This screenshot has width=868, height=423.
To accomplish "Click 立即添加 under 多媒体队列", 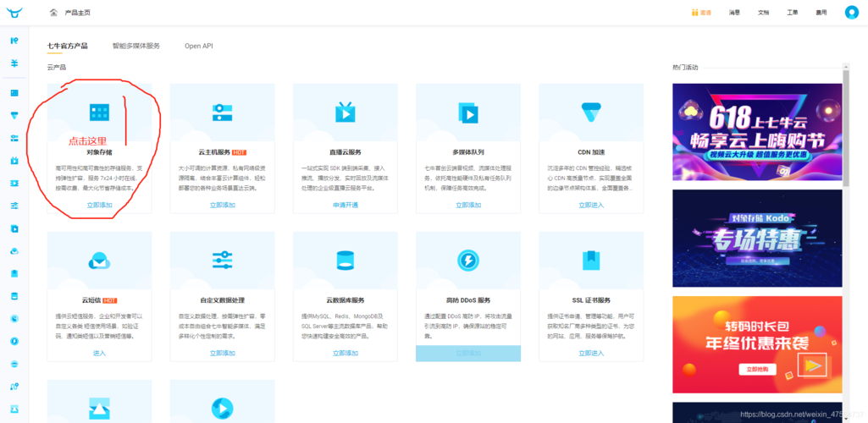I will [467, 205].
